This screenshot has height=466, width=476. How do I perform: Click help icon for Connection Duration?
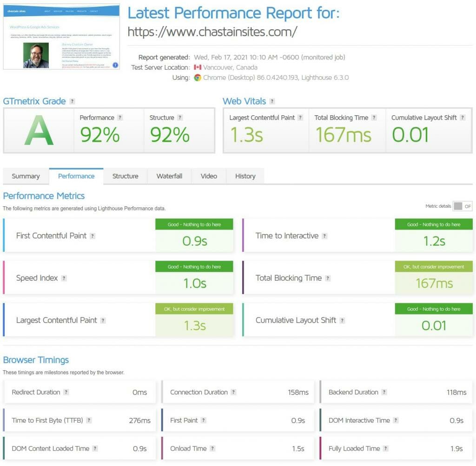233,392
